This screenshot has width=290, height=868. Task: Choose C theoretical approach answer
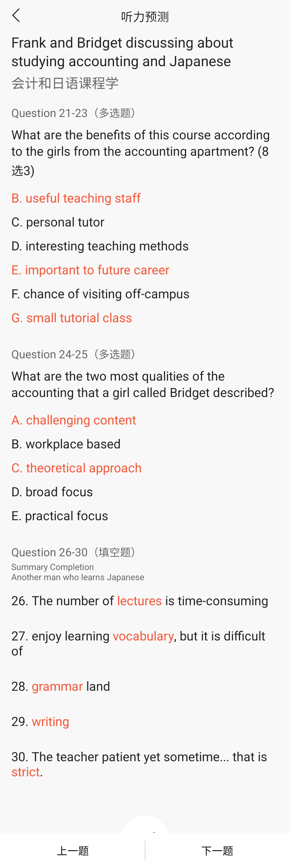(x=76, y=468)
